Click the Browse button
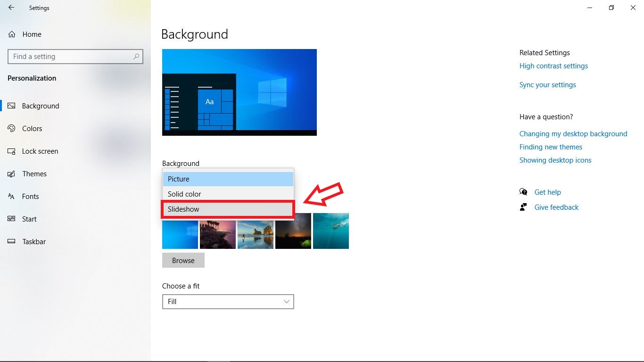Viewport: 644px width, 362px height. click(183, 260)
